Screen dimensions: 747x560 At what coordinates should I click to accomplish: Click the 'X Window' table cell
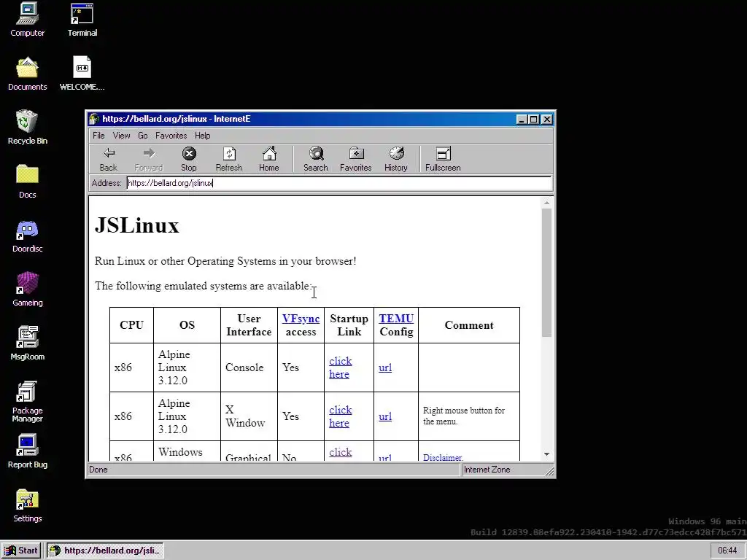[x=249, y=416]
